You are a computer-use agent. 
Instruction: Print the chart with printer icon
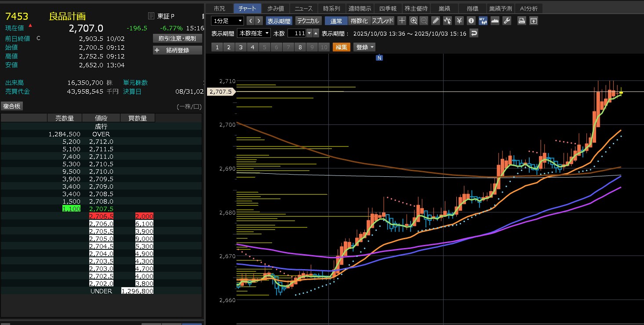tap(521, 21)
